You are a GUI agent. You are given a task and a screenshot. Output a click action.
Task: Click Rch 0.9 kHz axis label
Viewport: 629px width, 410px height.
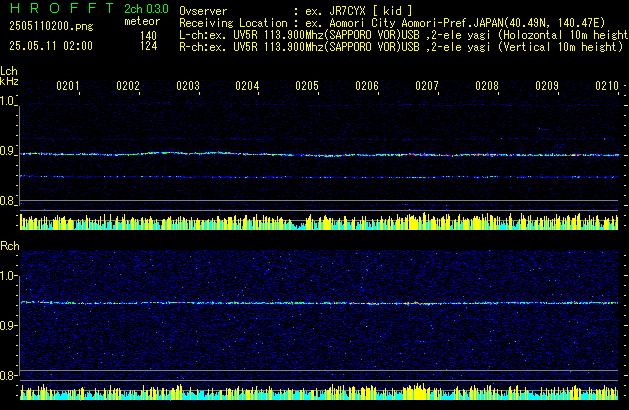pos(7,325)
